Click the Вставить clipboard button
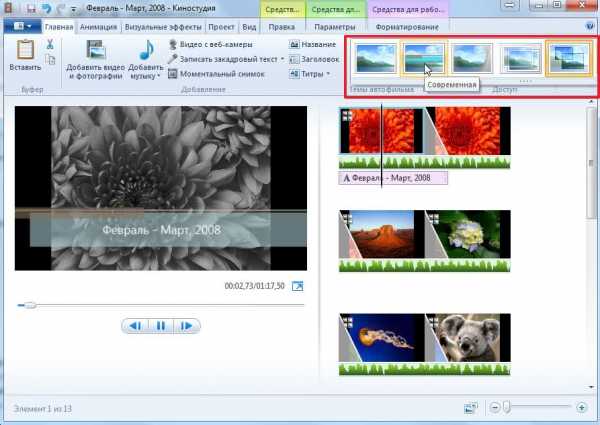 tap(25, 55)
